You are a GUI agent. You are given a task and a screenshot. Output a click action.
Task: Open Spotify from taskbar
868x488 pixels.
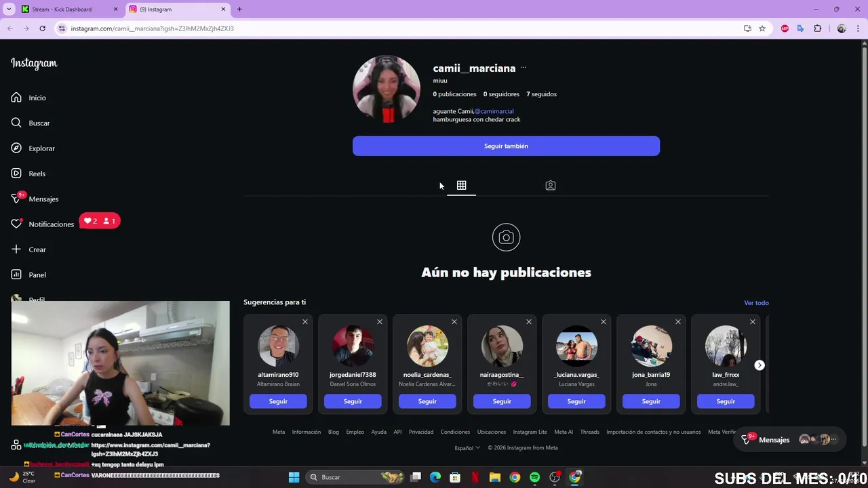coord(534,477)
